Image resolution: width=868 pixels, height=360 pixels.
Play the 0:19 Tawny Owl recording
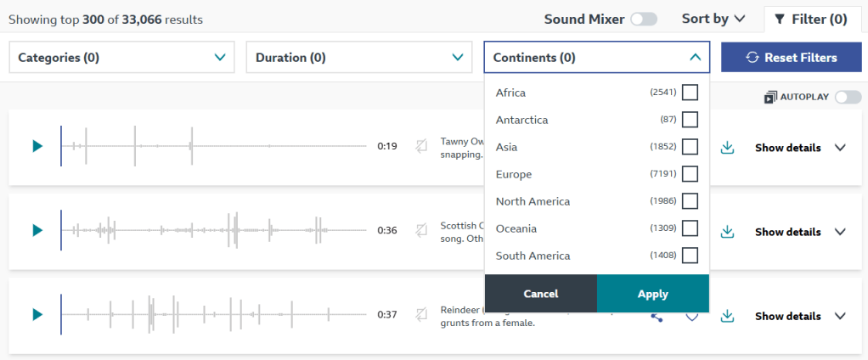(x=37, y=146)
